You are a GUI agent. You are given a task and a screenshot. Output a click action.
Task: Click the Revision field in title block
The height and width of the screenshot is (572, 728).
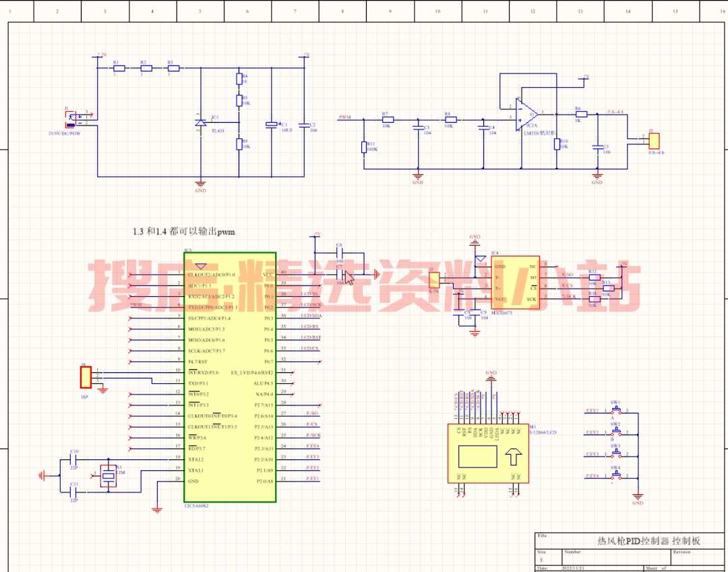tap(697, 557)
